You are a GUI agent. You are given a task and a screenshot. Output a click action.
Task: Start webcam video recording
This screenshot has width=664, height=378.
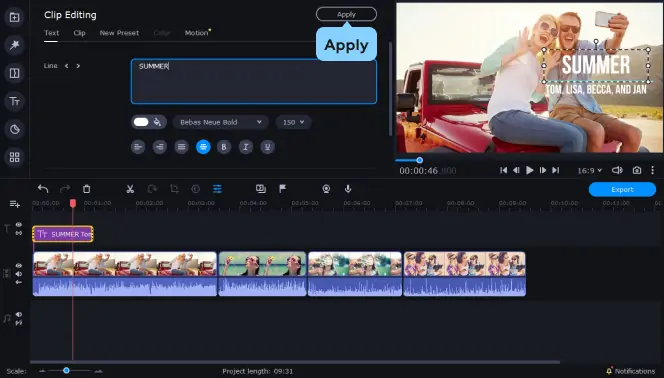tap(326, 189)
